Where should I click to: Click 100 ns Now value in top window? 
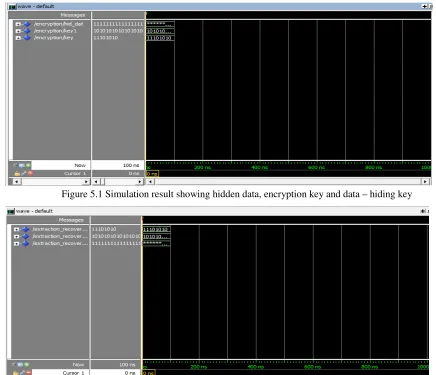pos(131,165)
